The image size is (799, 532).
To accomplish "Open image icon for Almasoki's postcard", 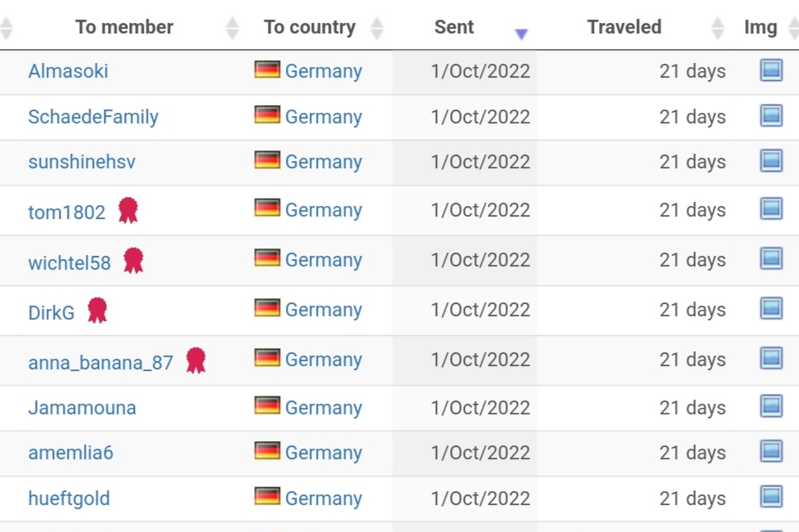I will [x=771, y=69].
